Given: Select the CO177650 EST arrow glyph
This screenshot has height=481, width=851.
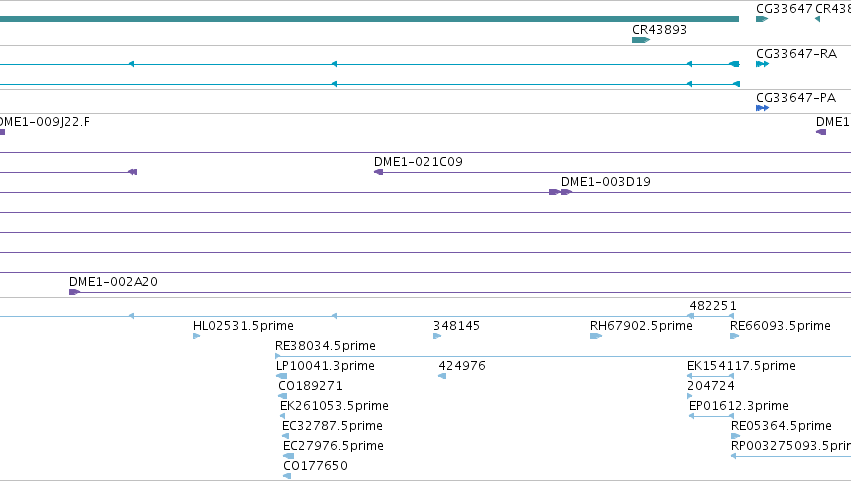Looking at the screenshot, I should click(x=287, y=476).
